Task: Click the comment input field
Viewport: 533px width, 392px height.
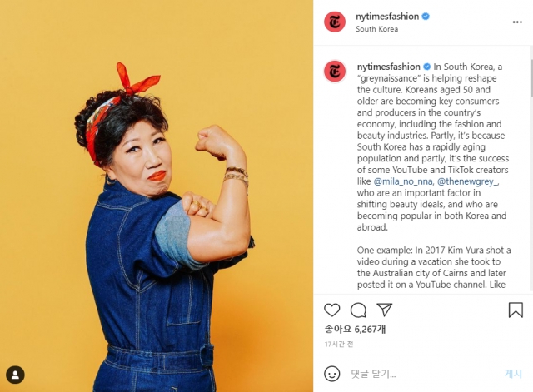Action: [x=423, y=374]
